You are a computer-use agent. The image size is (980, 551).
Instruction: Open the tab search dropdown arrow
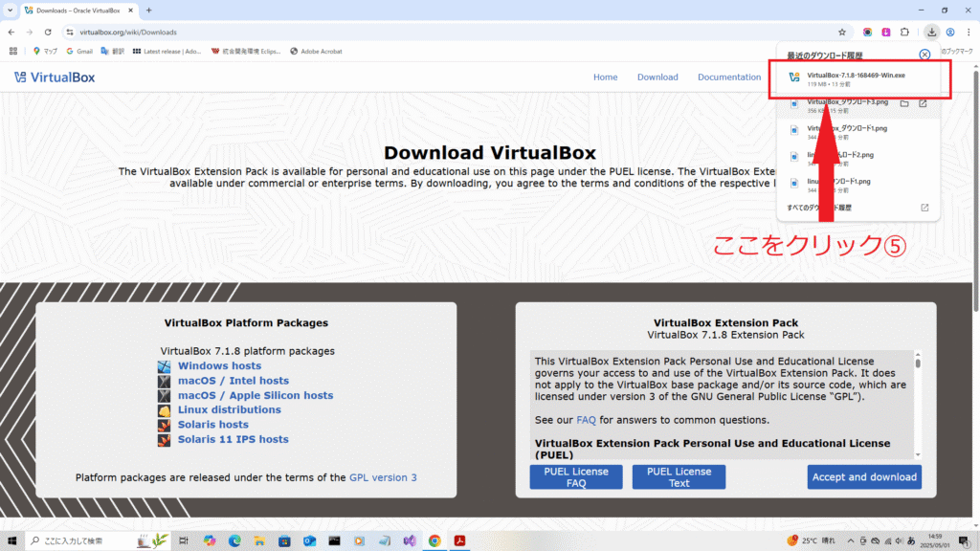pos(10,10)
